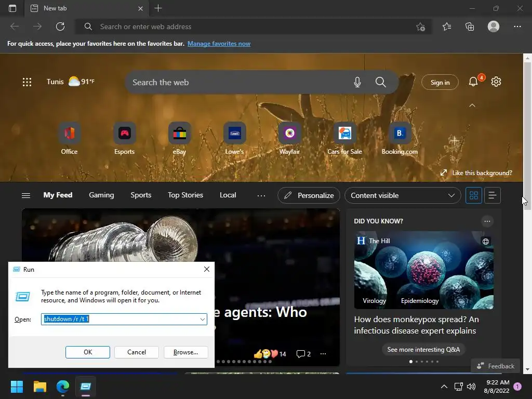
Task: Show hidden system tray icons
Action: point(444,387)
